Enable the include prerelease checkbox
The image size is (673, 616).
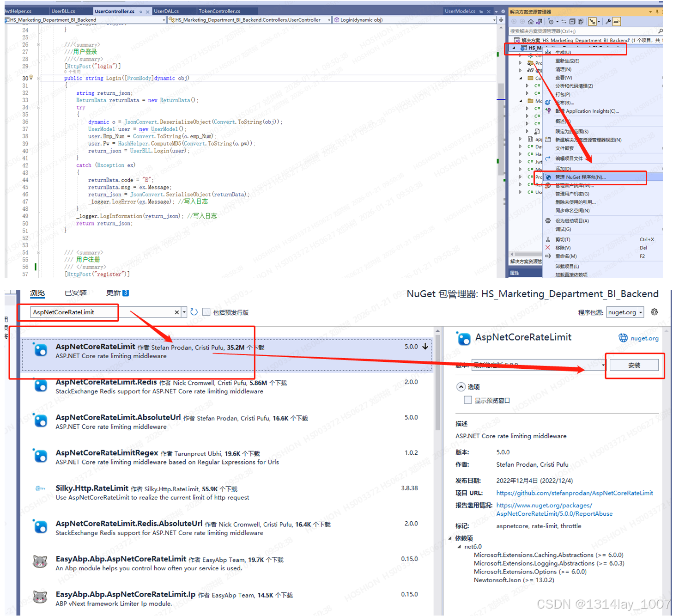click(206, 312)
